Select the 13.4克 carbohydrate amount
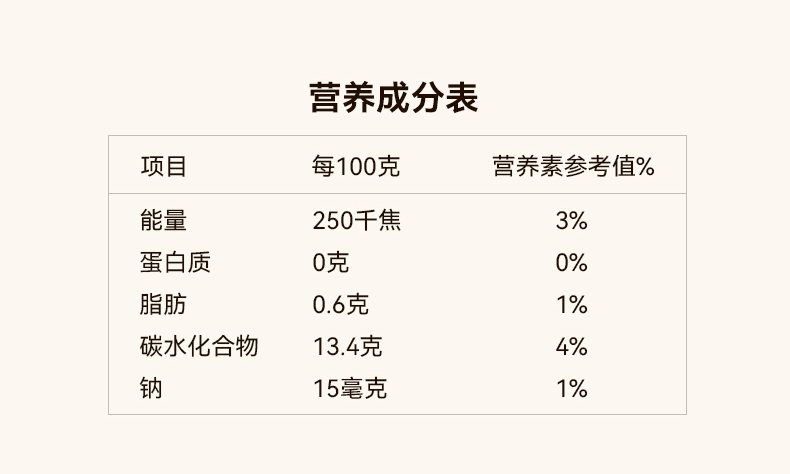 [347, 347]
